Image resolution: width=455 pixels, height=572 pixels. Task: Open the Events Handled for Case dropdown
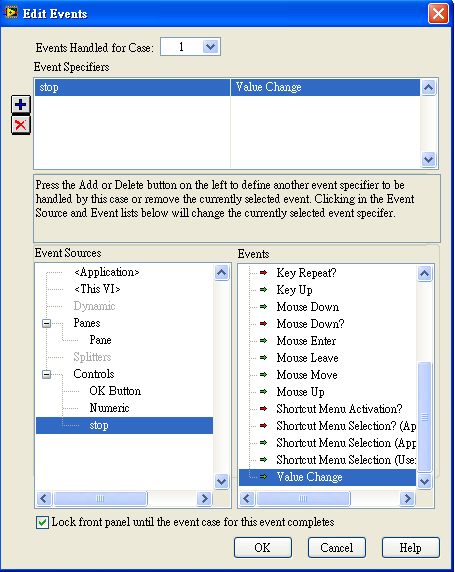[x=211, y=47]
